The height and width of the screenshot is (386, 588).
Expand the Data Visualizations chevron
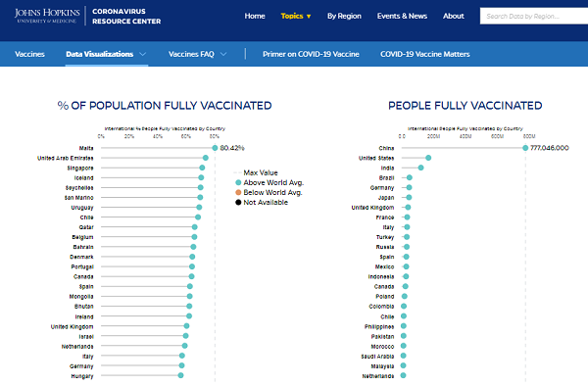[x=142, y=54]
